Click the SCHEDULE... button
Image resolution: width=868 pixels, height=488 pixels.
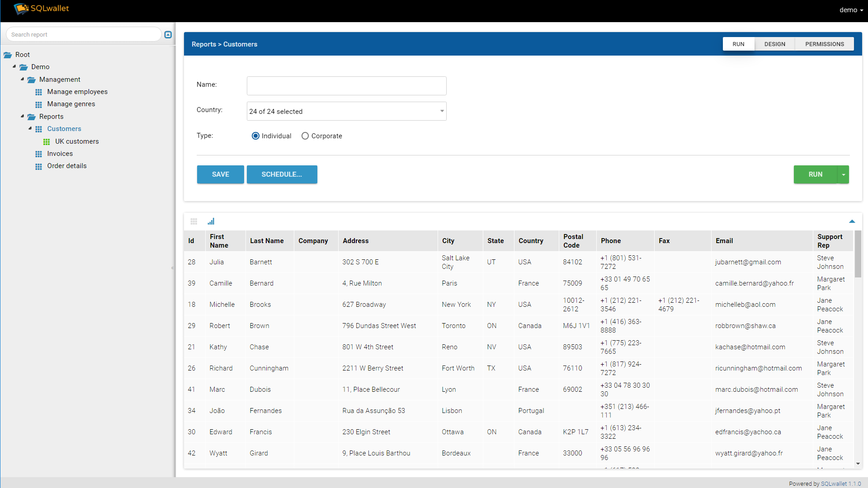pyautogui.click(x=282, y=174)
